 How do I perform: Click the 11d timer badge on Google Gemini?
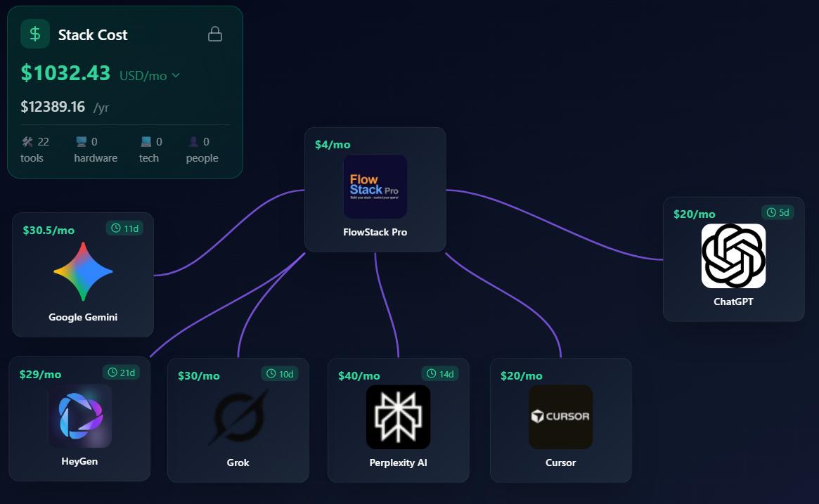[x=124, y=228]
